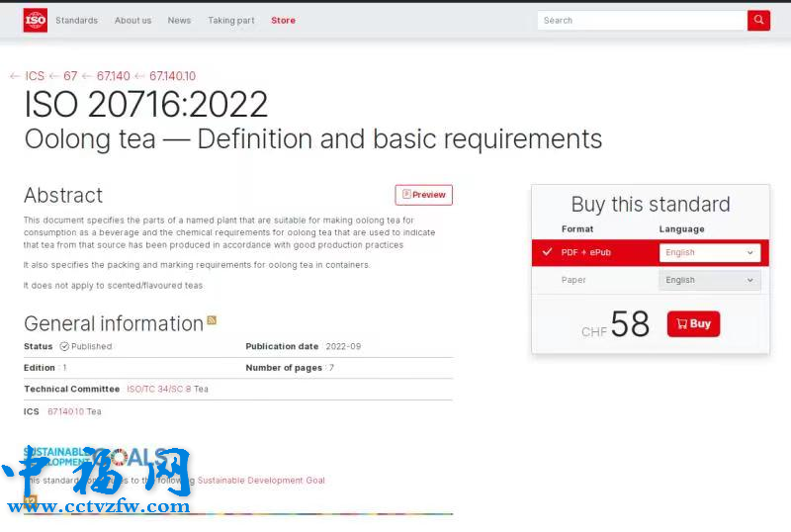791x532 pixels.
Task: Click the Publication date 2022-09 value
Action: 343,346
